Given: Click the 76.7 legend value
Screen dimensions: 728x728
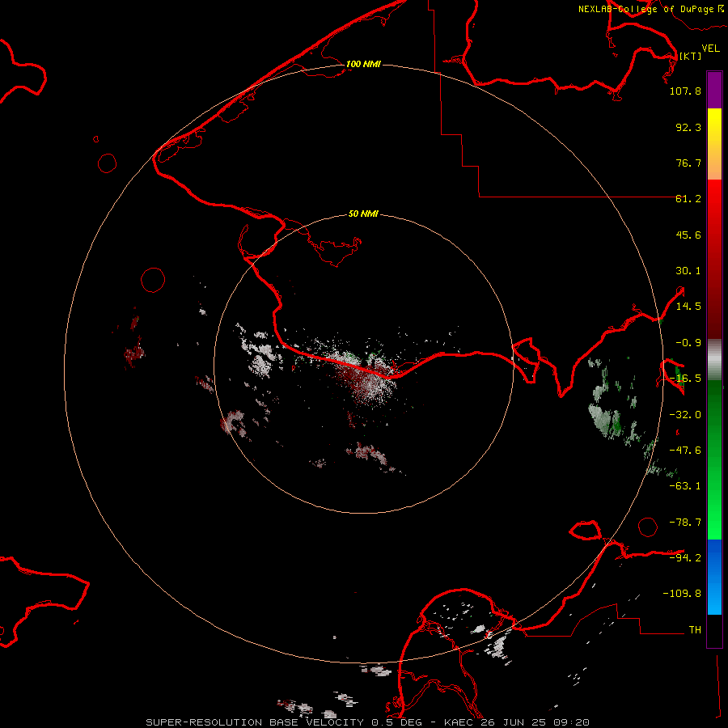Looking at the screenshot, I should pos(688,163).
